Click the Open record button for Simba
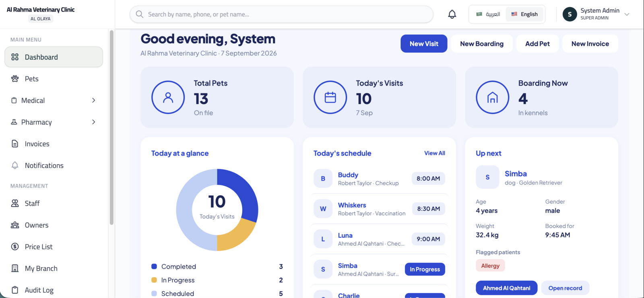 565,288
